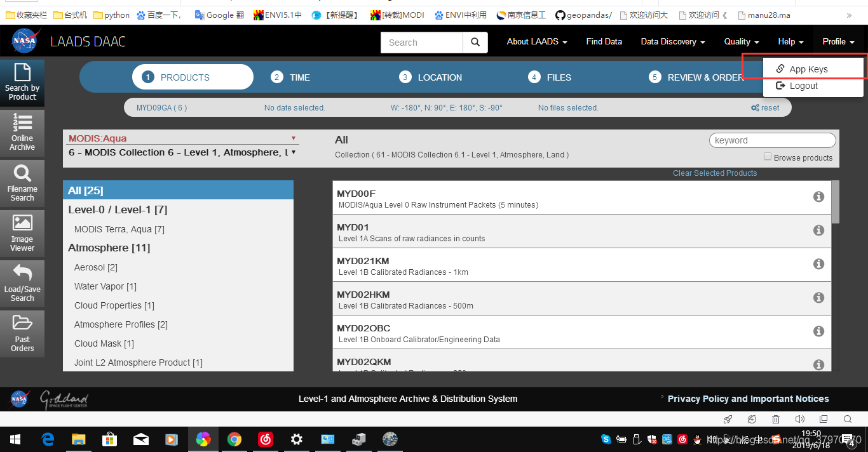This screenshot has width=868, height=452.
Task: Click the browser mute speaker icon
Action: [x=800, y=419]
